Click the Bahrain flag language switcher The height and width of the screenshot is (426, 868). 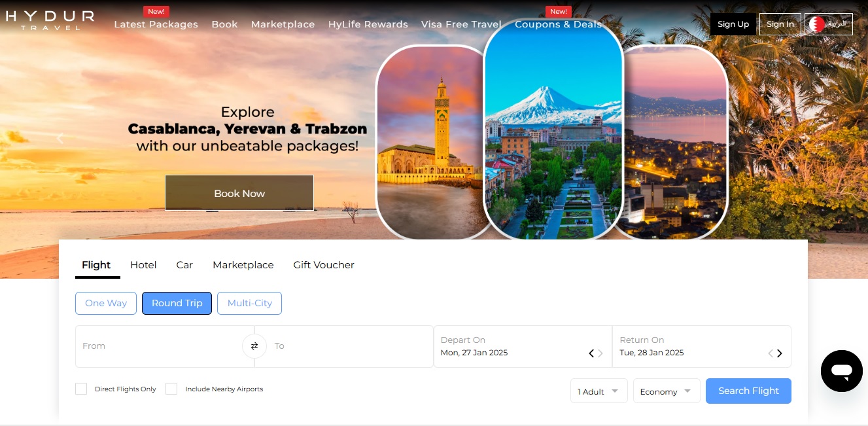click(829, 24)
